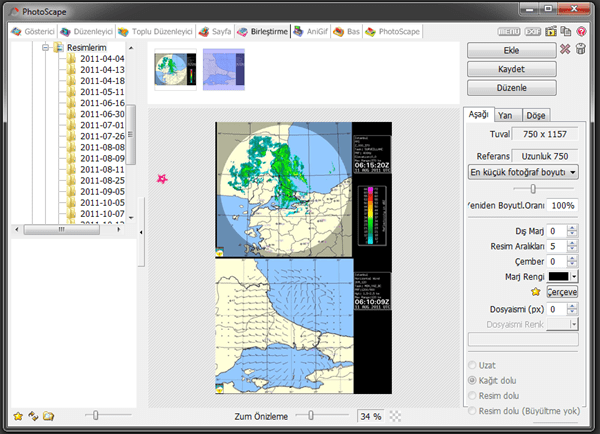600x434 pixels.
Task: Click the folder icon in bottom-left corner
Action: pos(49,415)
